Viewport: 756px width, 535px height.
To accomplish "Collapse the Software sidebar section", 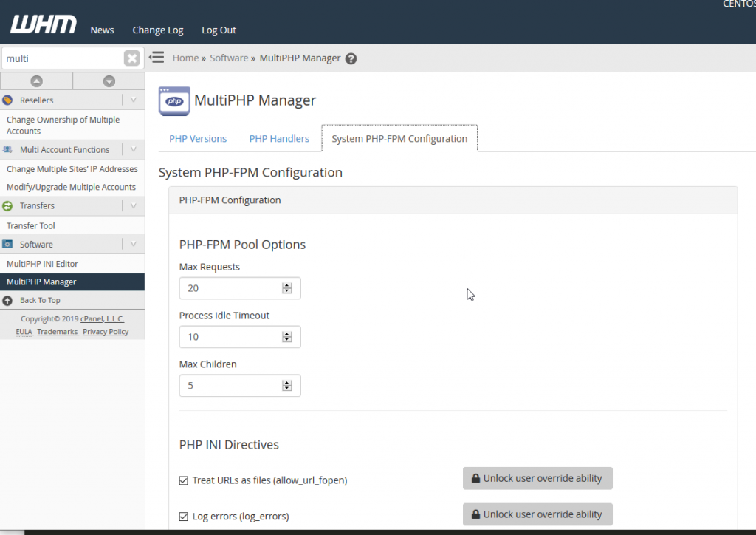I will coord(134,244).
